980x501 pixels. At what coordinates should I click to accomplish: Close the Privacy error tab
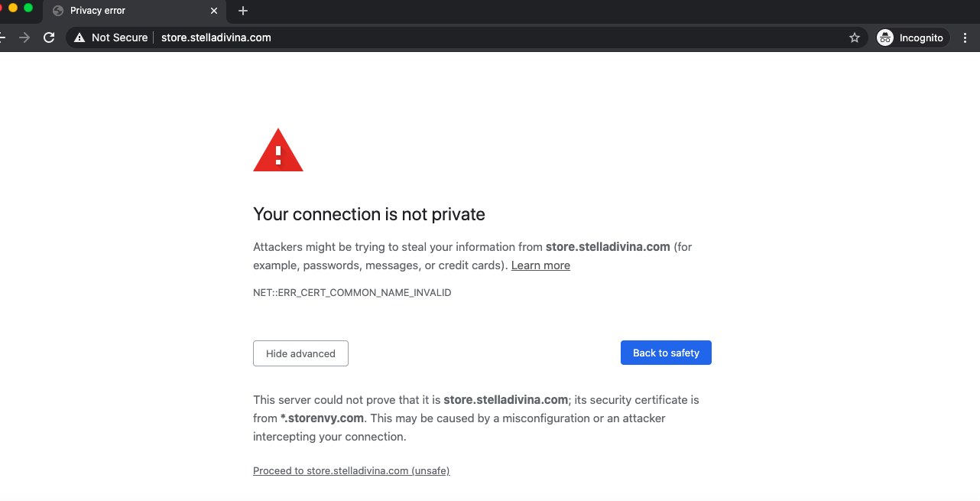[214, 11]
